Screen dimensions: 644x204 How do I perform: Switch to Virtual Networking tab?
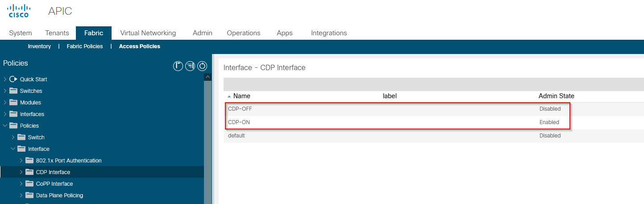(148, 33)
